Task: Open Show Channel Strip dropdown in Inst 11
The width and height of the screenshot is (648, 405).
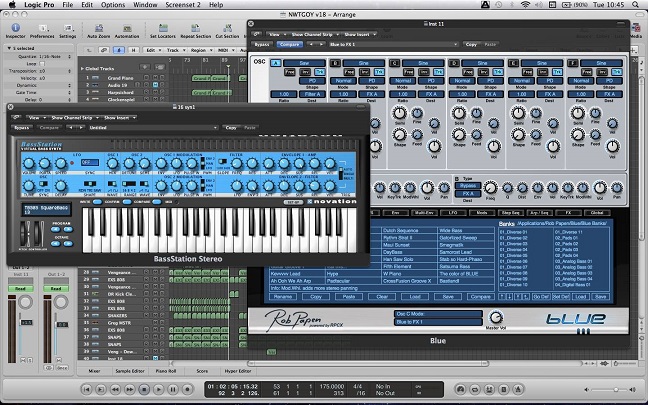Action: [313, 34]
